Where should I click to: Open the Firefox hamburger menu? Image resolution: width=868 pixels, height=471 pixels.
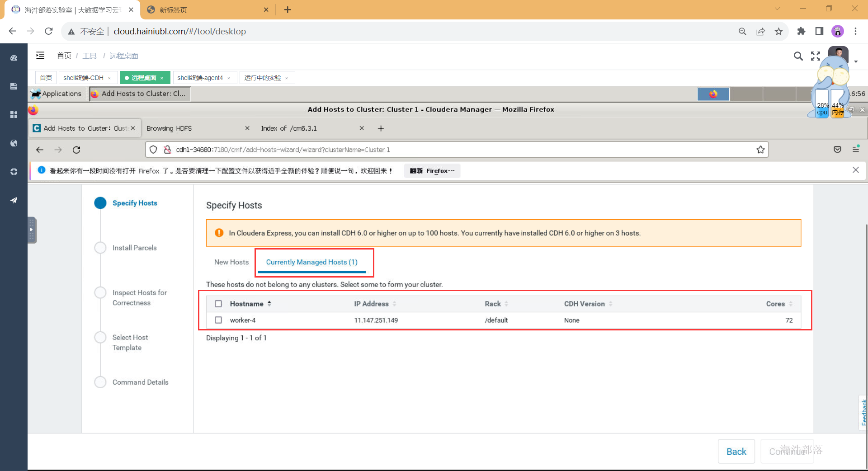pyautogui.click(x=856, y=149)
